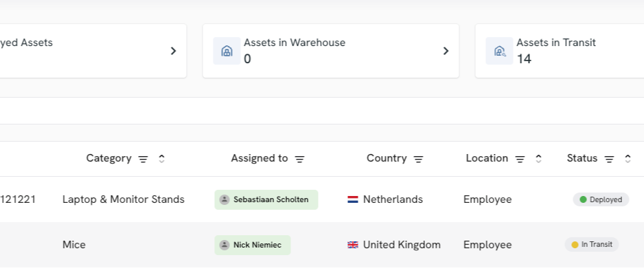The height and width of the screenshot is (273, 644).
Task: Click the Assigned to column header label
Action: click(259, 158)
